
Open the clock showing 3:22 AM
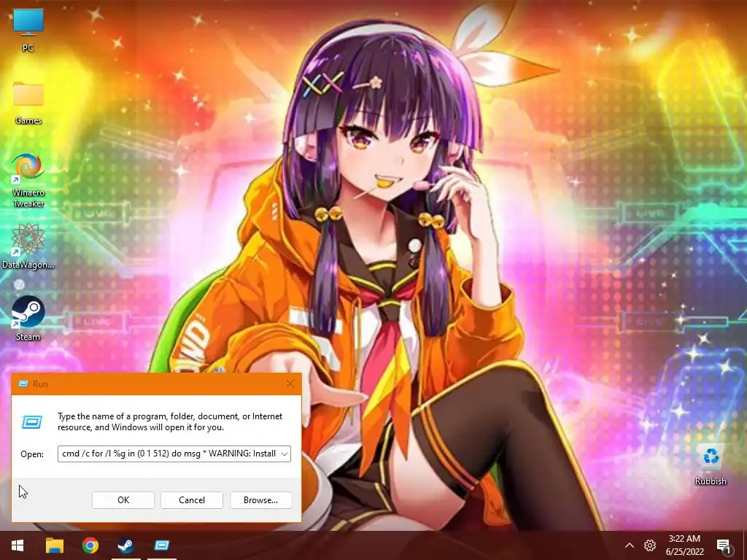684,545
